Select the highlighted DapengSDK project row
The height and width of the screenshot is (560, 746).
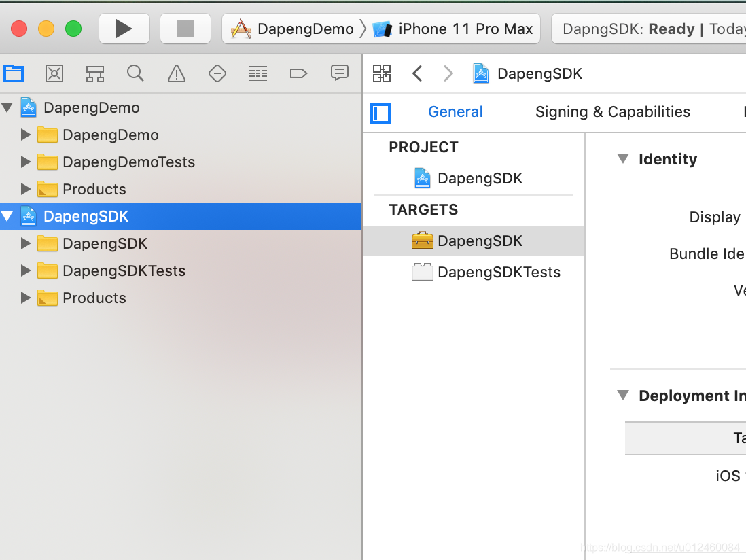(181, 217)
